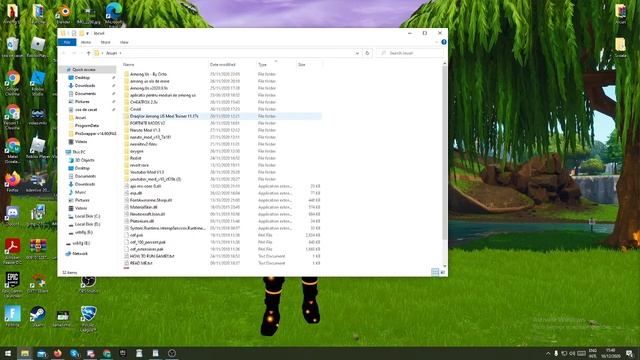640x360 pixels.
Task: Select Downloads under Quick access
Action: [84, 86]
